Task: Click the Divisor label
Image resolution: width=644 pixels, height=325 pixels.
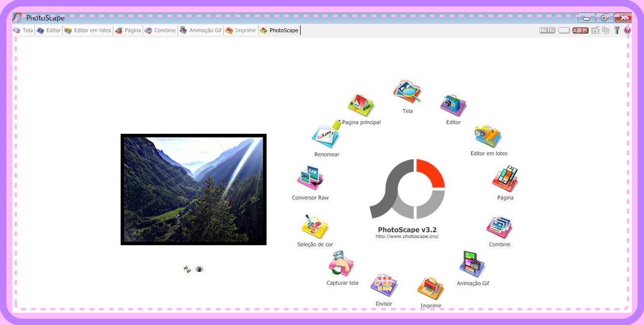Action: [x=384, y=304]
